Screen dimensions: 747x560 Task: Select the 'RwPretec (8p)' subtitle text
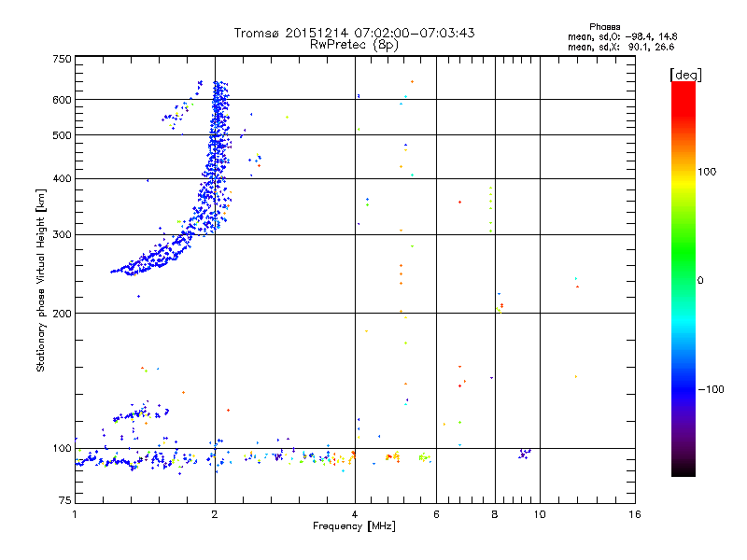click(354, 45)
